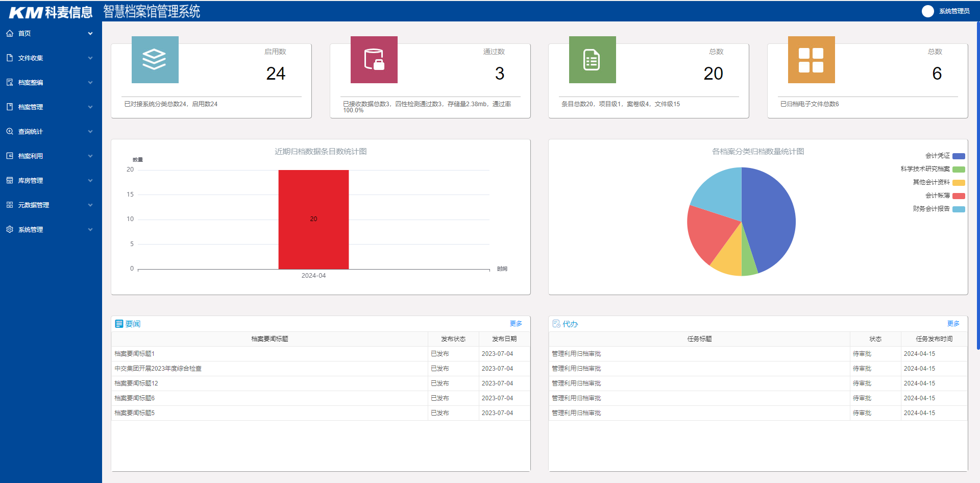
Task: Click 更多 link in 代办 panel
Action: (x=953, y=324)
